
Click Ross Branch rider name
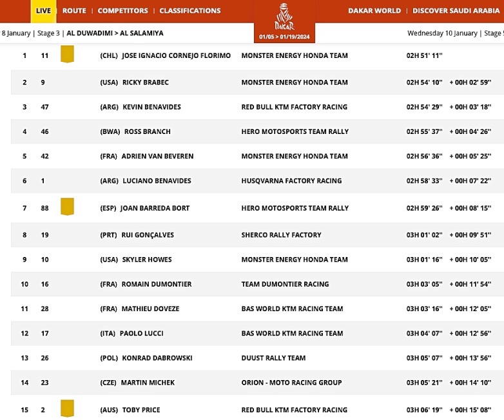click(147, 131)
